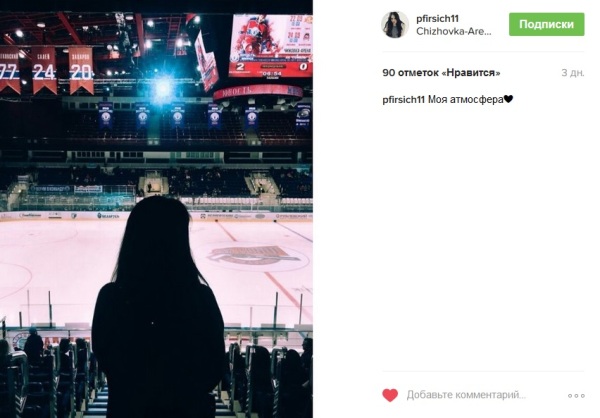
Task: Open the 3 дн. timestamp permalink
Action: 573,73
